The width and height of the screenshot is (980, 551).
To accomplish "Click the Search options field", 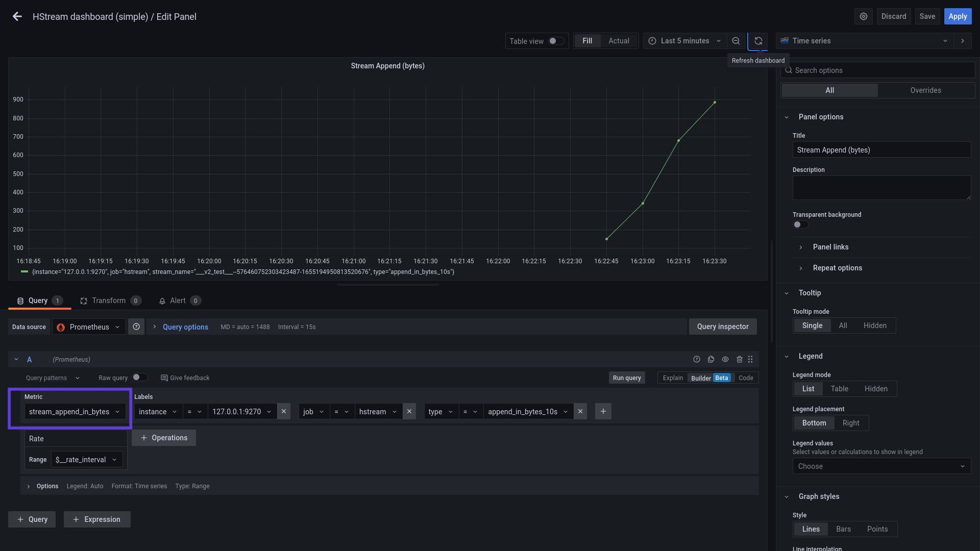I will click(878, 70).
